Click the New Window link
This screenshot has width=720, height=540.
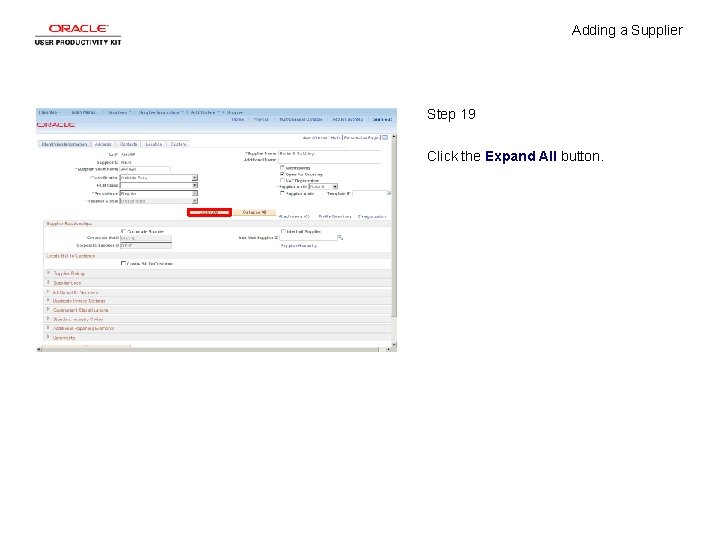(x=315, y=138)
